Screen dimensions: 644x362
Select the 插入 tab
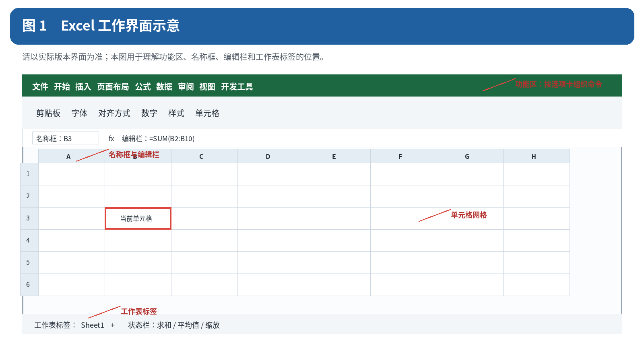(83, 87)
